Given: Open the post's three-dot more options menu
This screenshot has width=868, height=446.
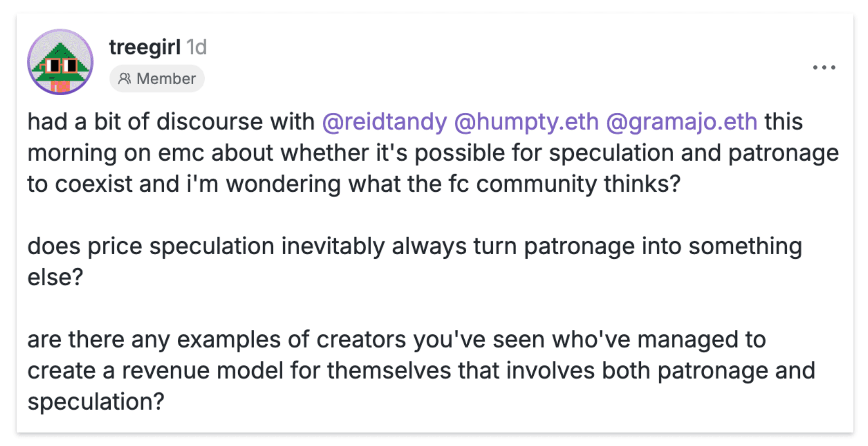Looking at the screenshot, I should click(x=824, y=68).
